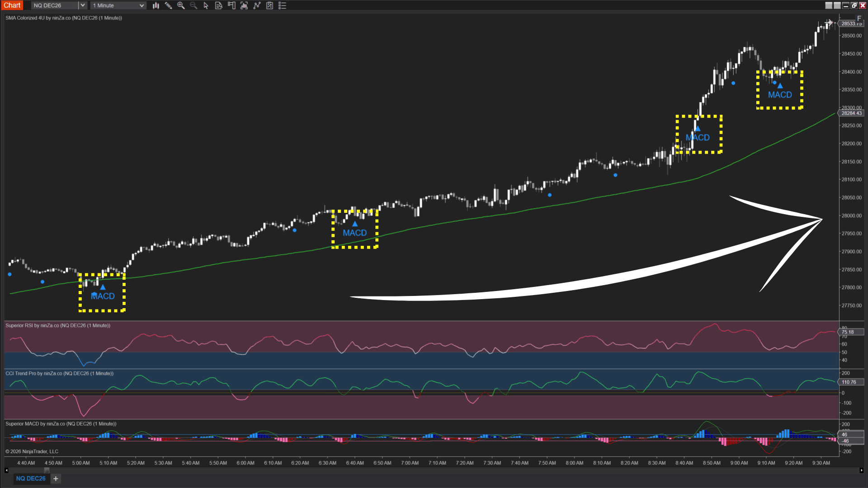Click left arrow of horizontal scrollbar
Image resolution: width=868 pixels, height=488 pixels.
coord(6,470)
